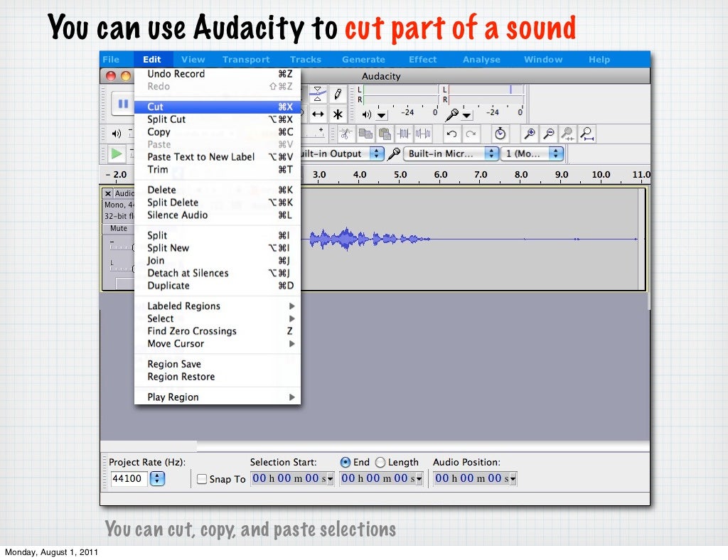Open Selection Start time format arrow
The height and width of the screenshot is (560, 728).
[x=331, y=479]
